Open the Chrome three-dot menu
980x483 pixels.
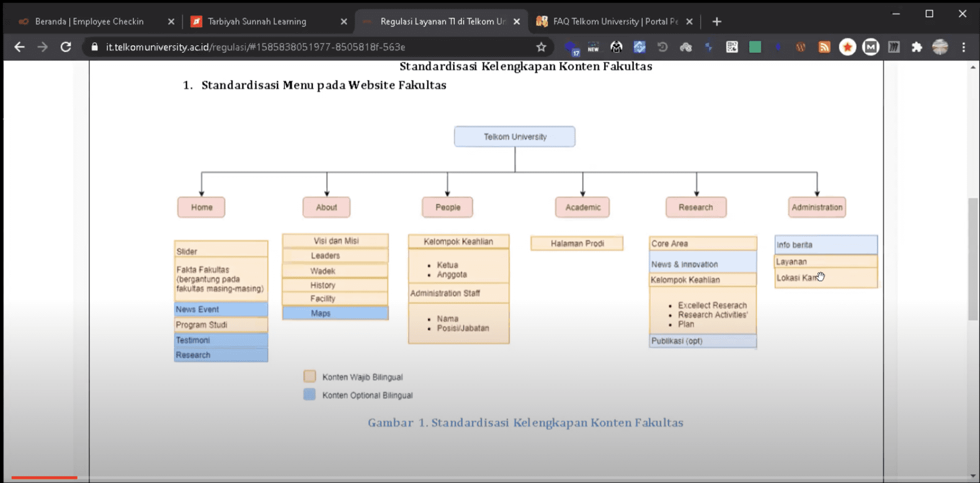[x=964, y=47]
